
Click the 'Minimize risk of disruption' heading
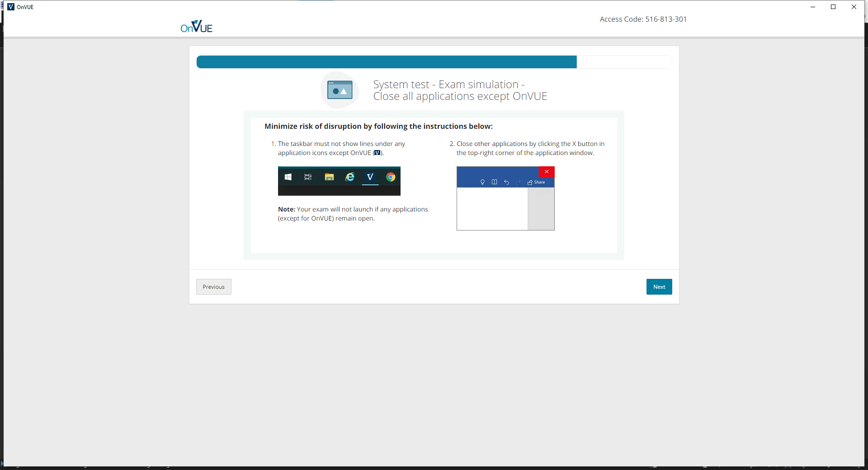tap(378, 126)
